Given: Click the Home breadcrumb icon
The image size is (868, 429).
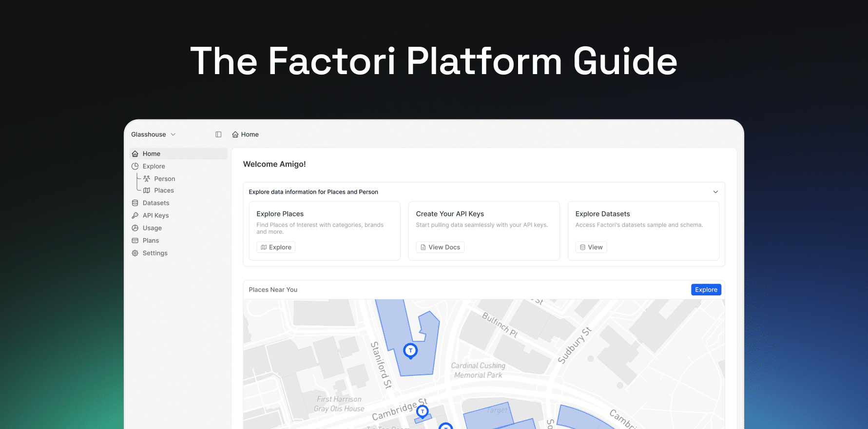Looking at the screenshot, I should [x=235, y=135].
